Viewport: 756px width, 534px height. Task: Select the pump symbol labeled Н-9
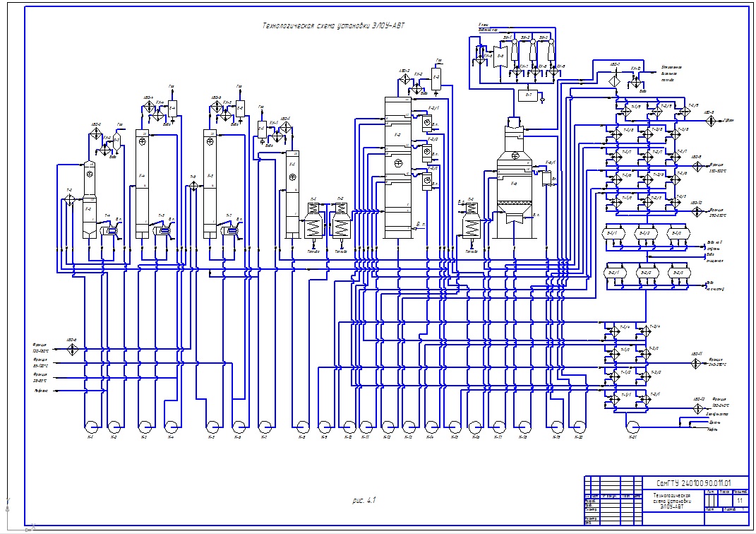[325, 427]
